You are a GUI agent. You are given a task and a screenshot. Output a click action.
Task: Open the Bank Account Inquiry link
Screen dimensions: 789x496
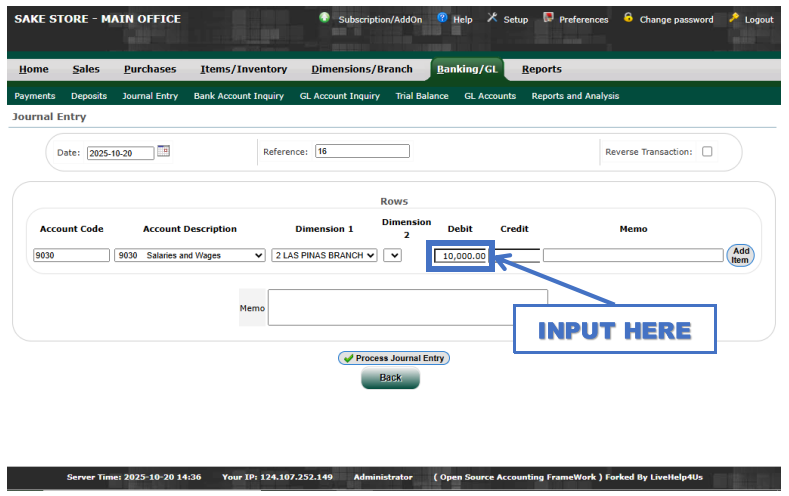tap(239, 96)
